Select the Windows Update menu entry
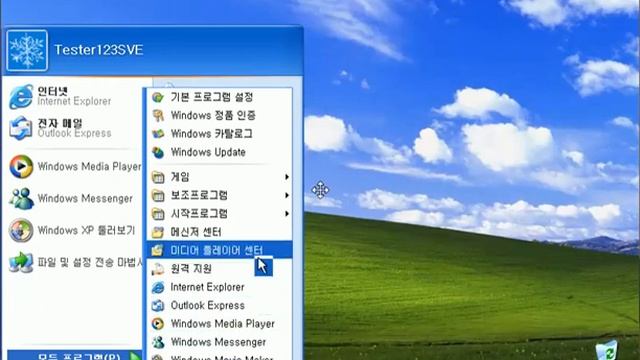This screenshot has height=360, width=640. pyautogui.click(x=220, y=152)
